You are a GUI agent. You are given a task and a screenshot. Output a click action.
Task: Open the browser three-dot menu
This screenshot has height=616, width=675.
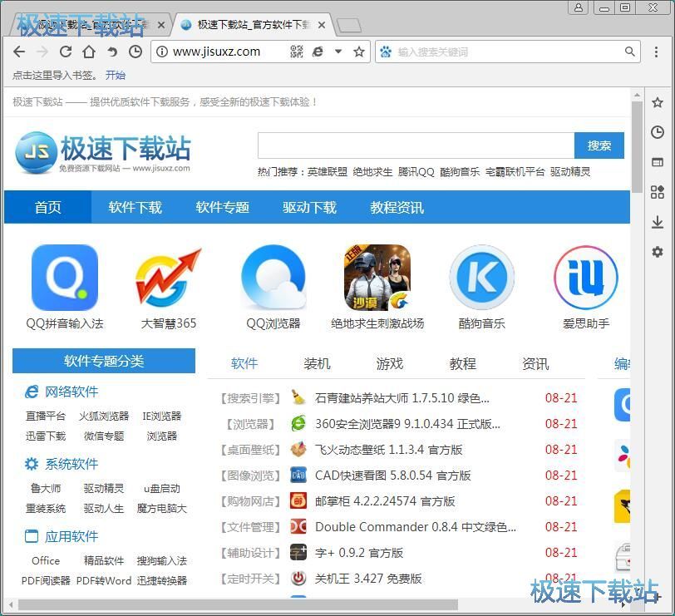pyautogui.click(x=656, y=52)
